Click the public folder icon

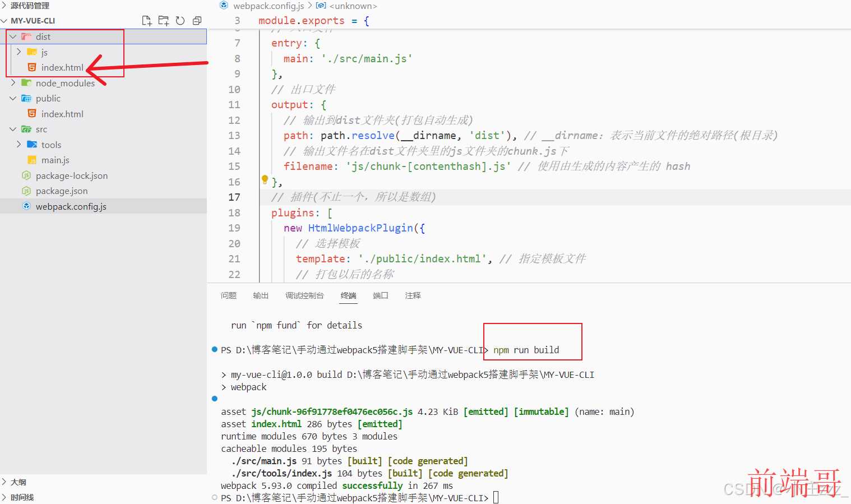click(26, 98)
